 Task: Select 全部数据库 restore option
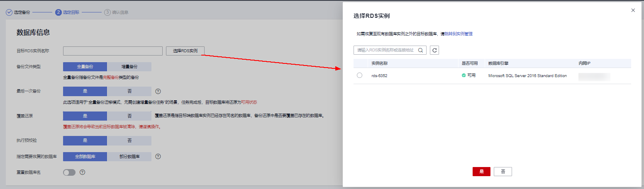[85, 157]
